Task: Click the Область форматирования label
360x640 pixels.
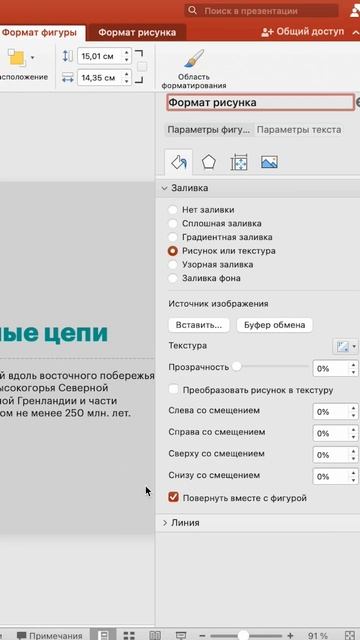Action: [x=193, y=81]
